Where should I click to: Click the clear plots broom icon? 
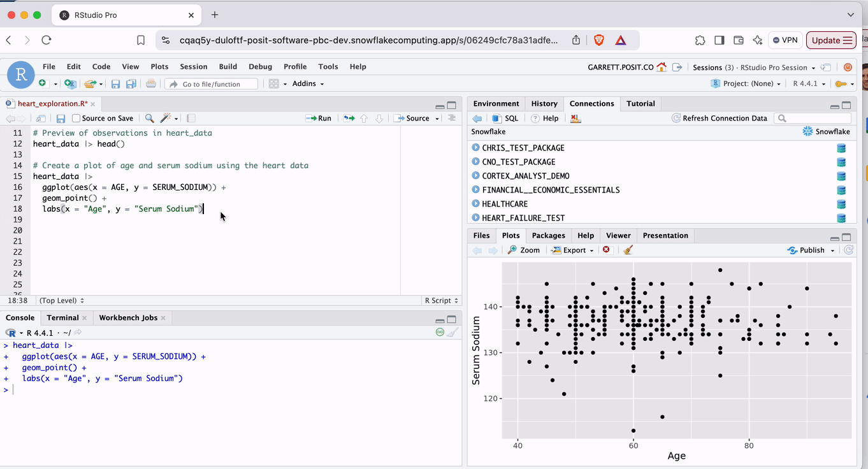pos(628,250)
